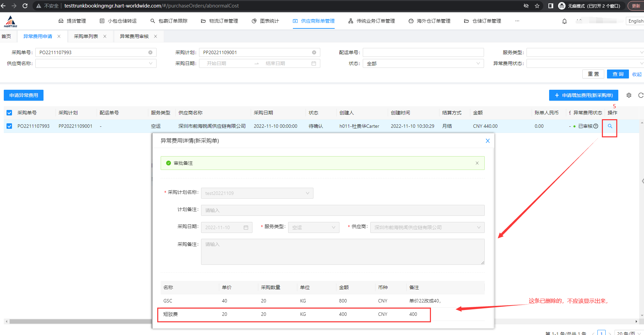Toggle the select-all checkbox in the table header
Screen dimensions: 644x335
coord(9,113)
